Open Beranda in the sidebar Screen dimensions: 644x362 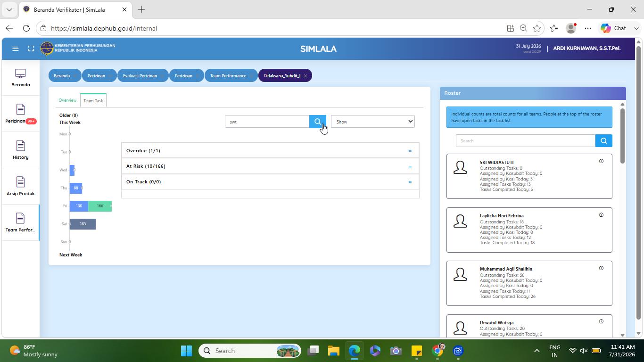20,78
